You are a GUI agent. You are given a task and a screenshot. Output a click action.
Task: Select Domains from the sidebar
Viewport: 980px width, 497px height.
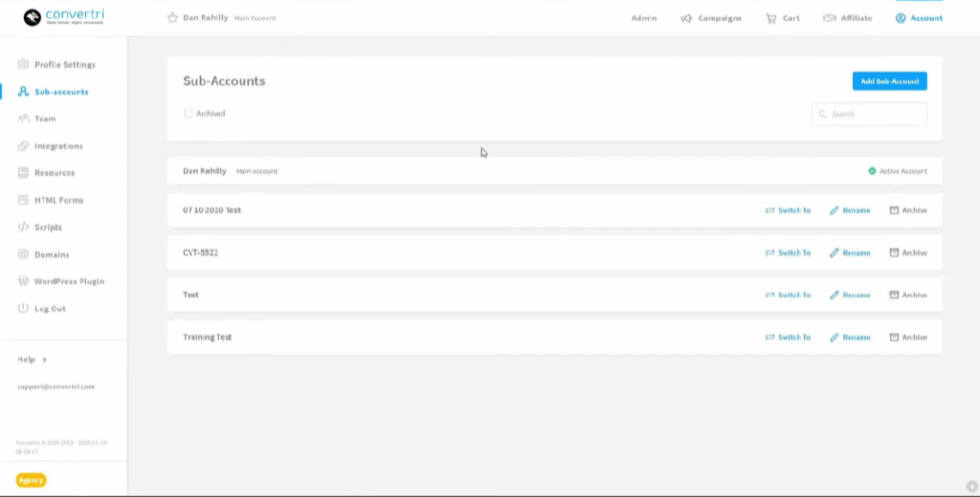[x=51, y=255]
